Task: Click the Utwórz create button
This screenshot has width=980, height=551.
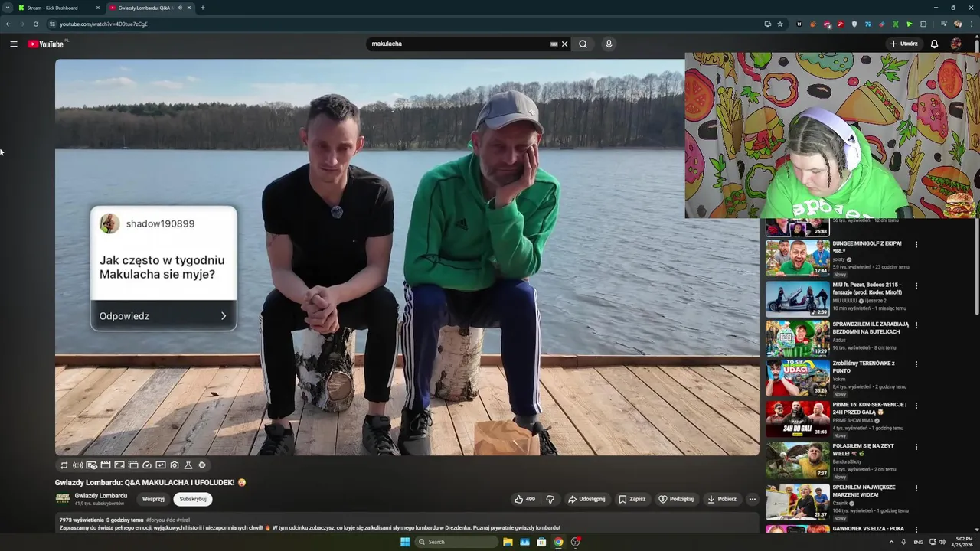Action: 904,44
